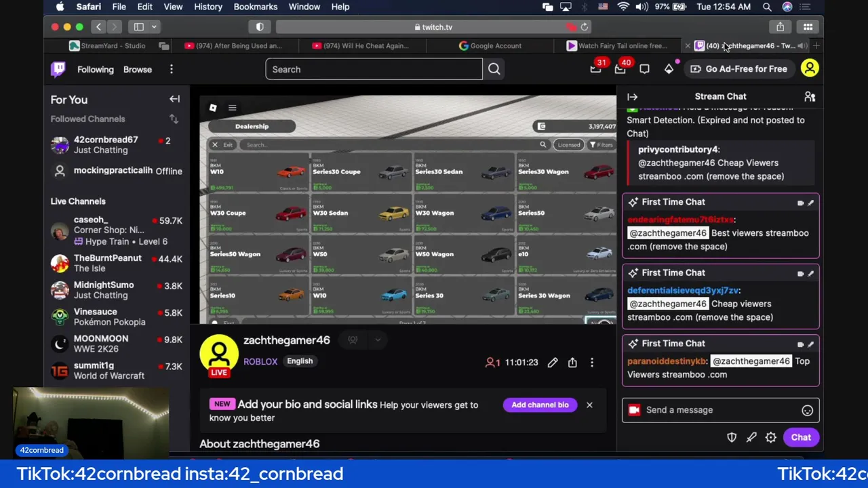Image resolution: width=868 pixels, height=488 pixels.
Task: Click the English language tag
Action: coord(300,361)
